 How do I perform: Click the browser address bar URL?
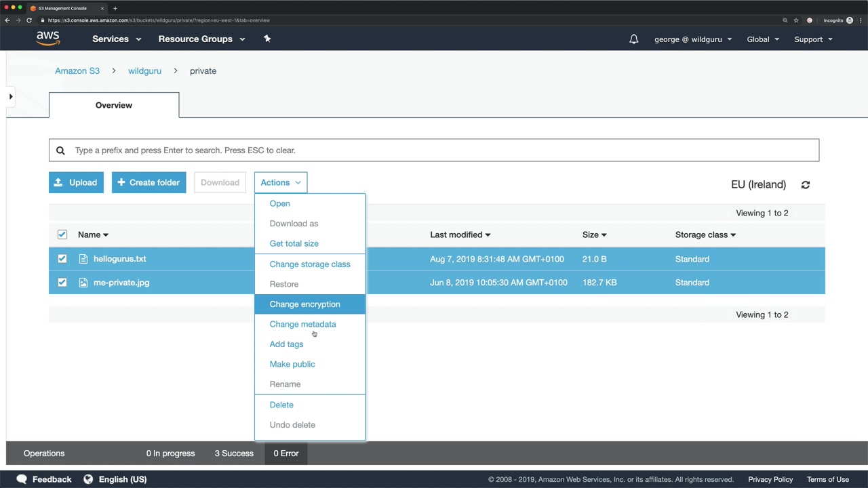[159, 20]
